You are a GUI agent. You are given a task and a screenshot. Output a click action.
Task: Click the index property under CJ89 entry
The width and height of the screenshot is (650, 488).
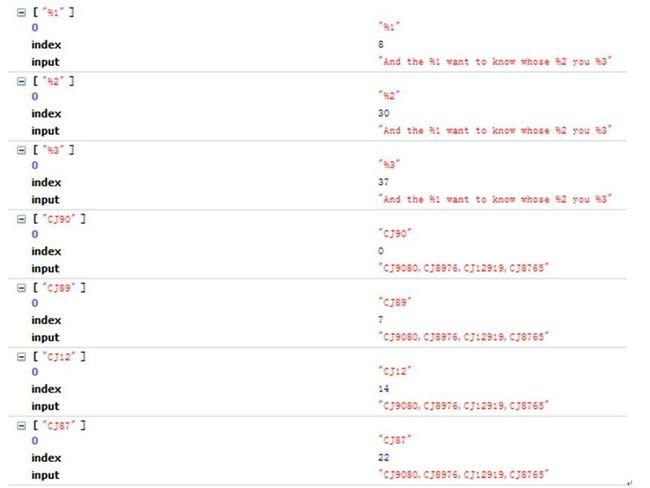pyautogui.click(x=46, y=320)
